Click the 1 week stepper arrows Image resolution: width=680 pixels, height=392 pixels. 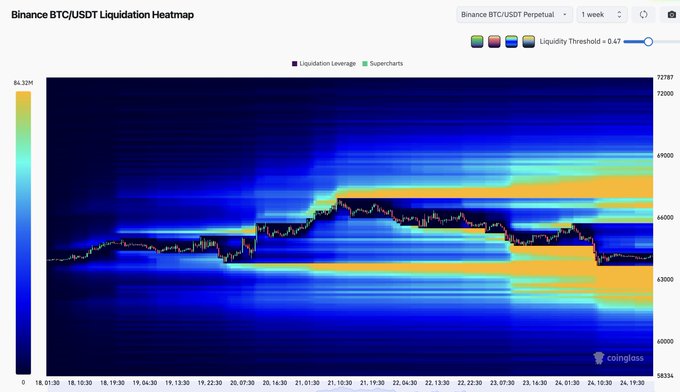point(619,14)
